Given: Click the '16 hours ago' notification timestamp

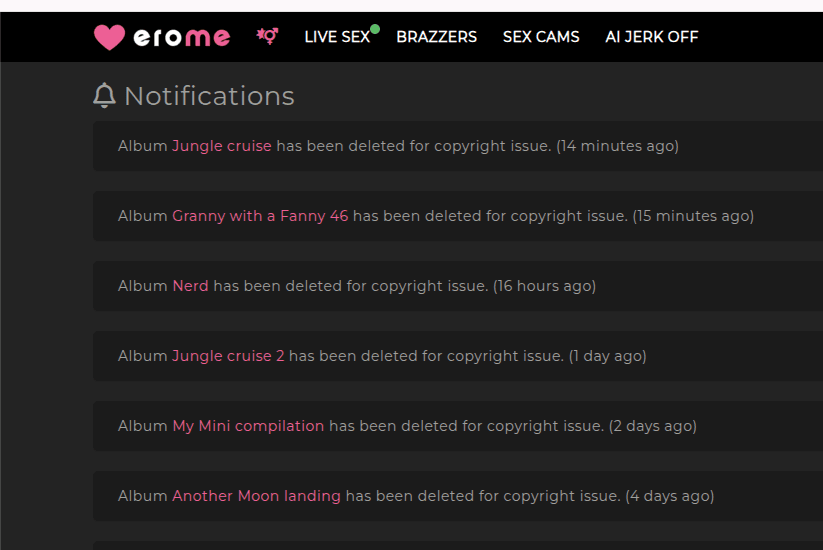Looking at the screenshot, I should pyautogui.click(x=544, y=286).
